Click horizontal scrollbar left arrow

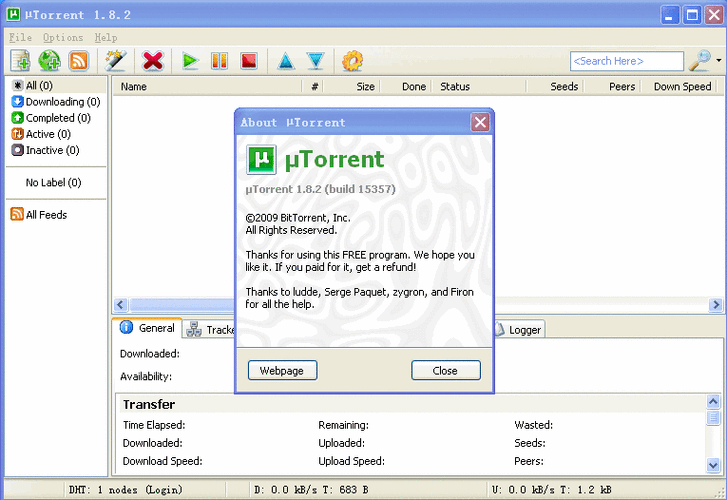pyautogui.click(x=121, y=305)
